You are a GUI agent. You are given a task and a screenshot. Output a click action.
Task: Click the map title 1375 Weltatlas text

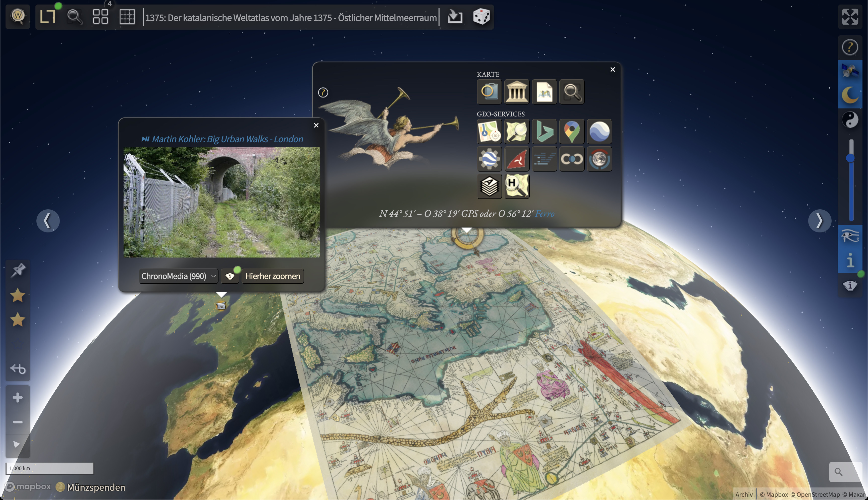click(x=291, y=18)
